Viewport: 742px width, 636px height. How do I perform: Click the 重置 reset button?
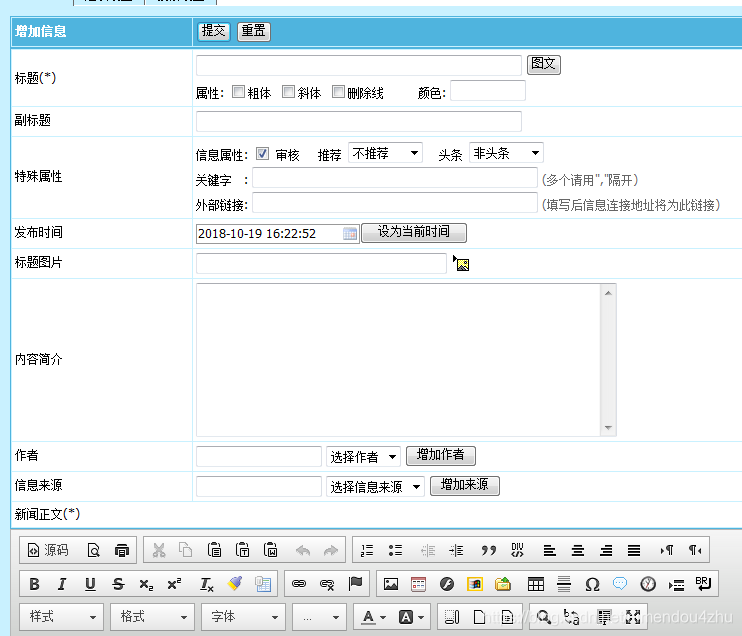pos(254,32)
